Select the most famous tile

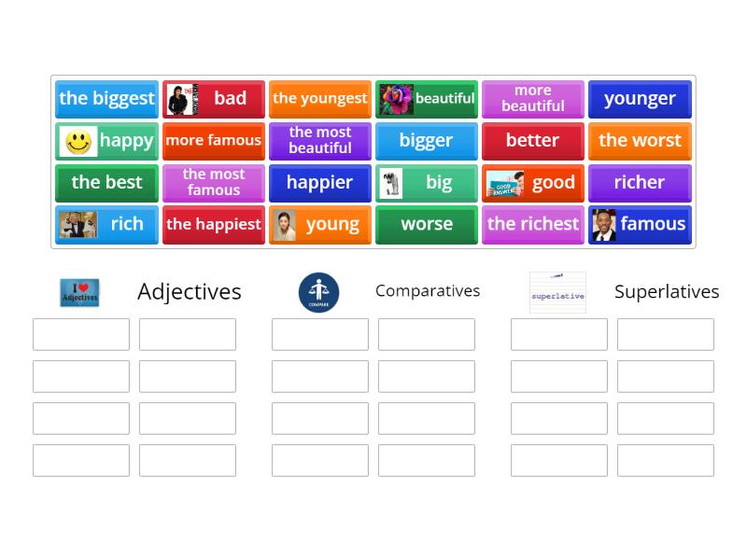click(x=213, y=182)
